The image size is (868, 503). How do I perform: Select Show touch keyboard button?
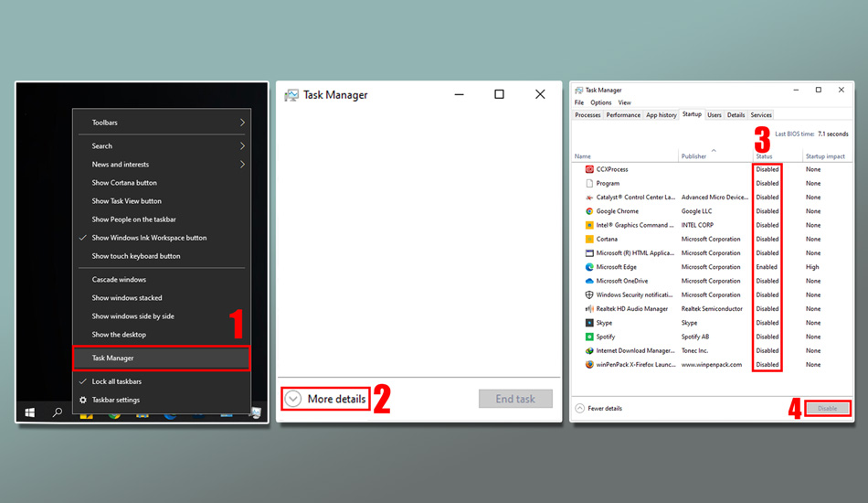135,256
